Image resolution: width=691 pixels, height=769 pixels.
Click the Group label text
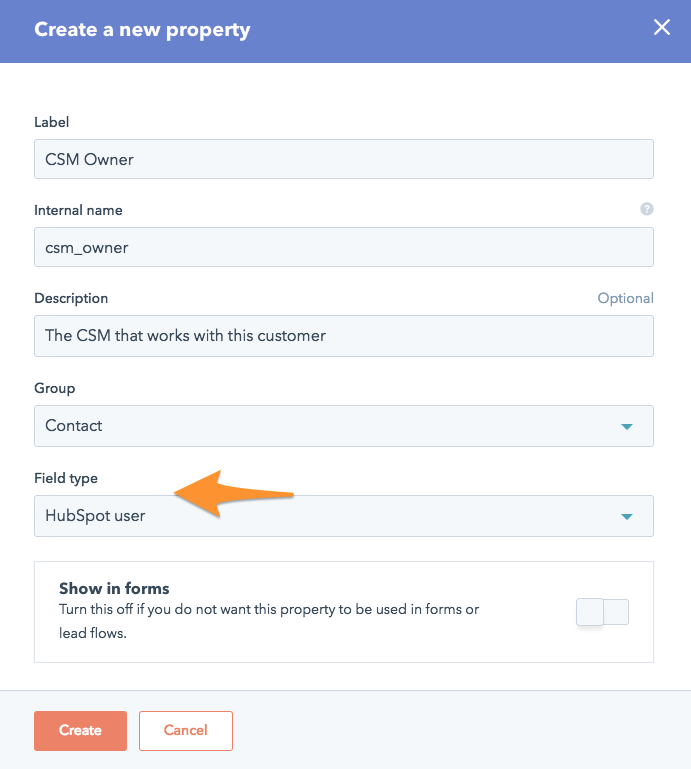[54, 388]
